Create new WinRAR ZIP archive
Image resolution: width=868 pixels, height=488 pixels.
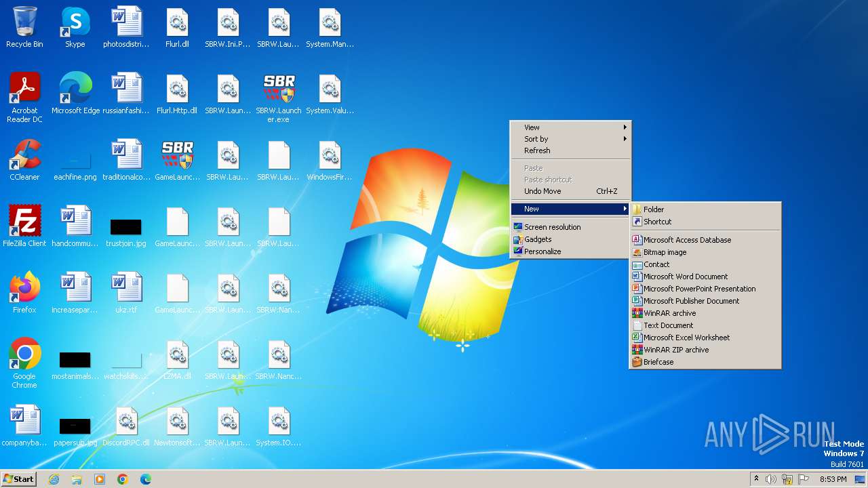pos(705,350)
